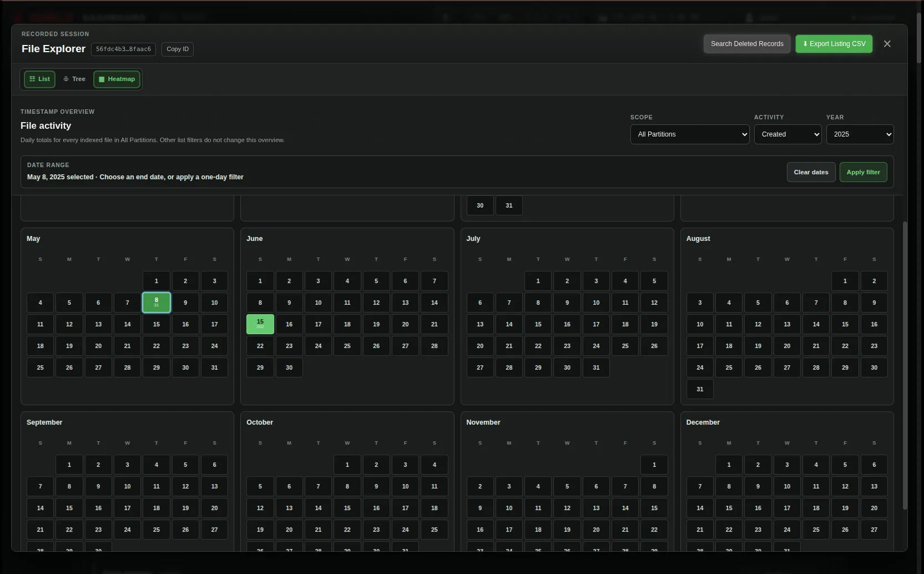This screenshot has height=574, width=924.
Task: Select May 31 in the calendar
Action: [214, 367]
